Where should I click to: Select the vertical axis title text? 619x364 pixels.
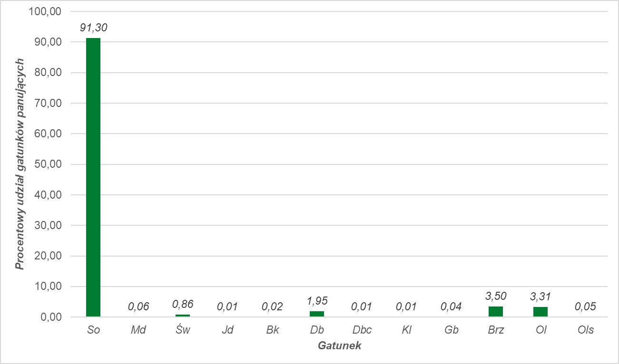click(20, 164)
